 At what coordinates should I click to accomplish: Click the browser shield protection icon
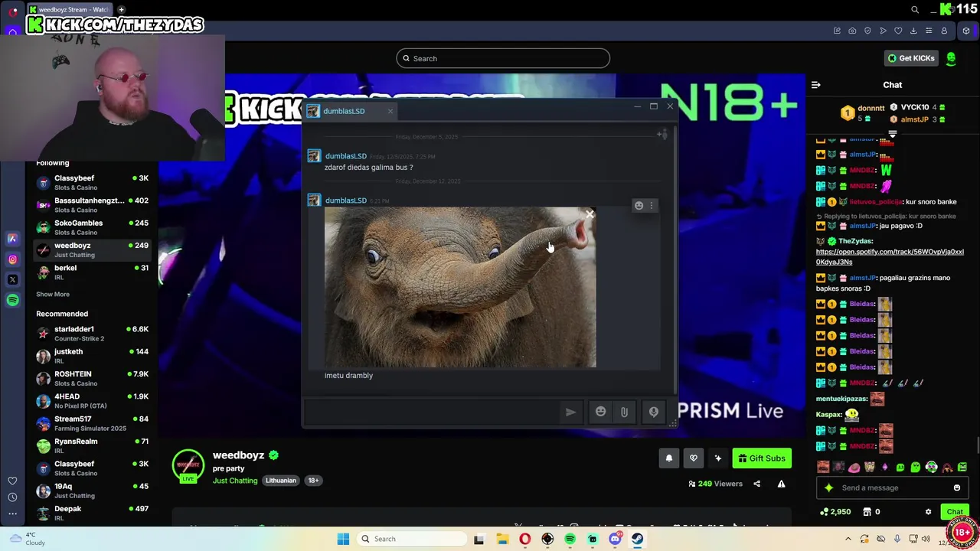pos(867,31)
